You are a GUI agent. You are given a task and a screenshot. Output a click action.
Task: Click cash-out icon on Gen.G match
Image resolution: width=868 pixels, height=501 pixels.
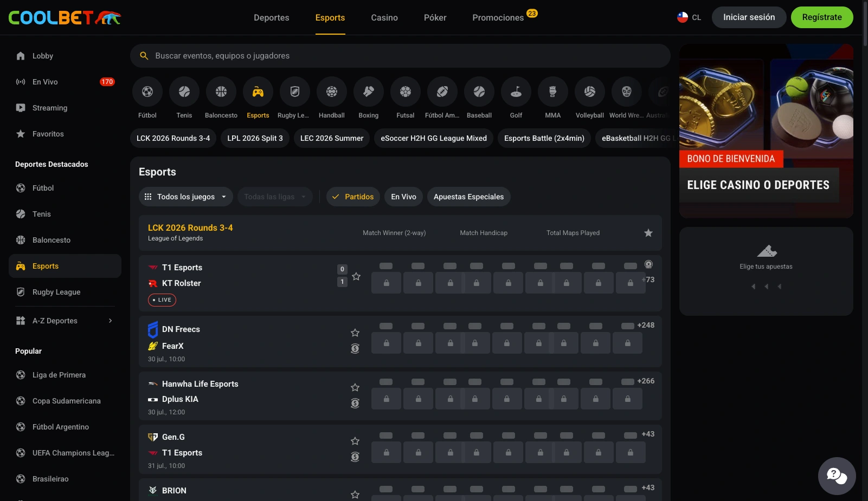(x=355, y=457)
